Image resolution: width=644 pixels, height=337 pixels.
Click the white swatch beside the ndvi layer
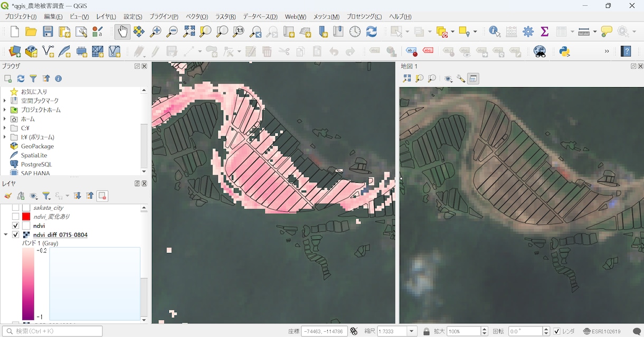click(26, 226)
